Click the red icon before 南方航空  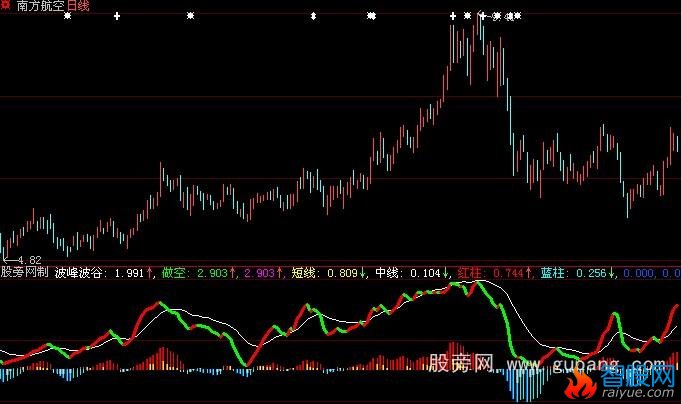(5, 5)
